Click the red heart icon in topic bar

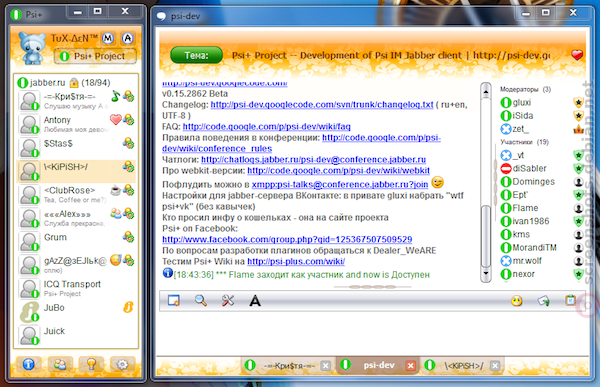click(x=577, y=56)
